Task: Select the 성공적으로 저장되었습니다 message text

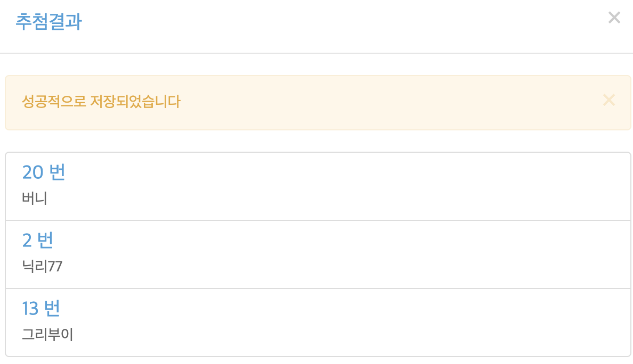Action: [101, 101]
